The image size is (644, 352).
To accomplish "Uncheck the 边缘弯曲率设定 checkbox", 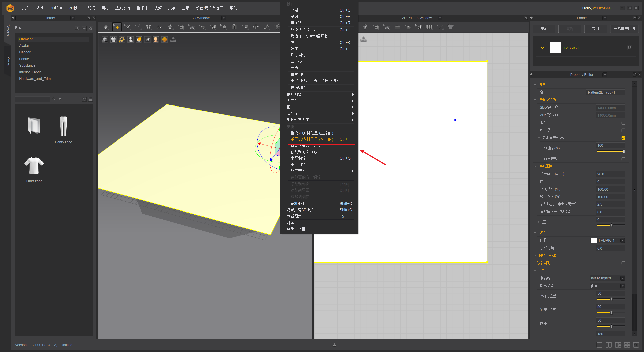I will pyautogui.click(x=623, y=138).
